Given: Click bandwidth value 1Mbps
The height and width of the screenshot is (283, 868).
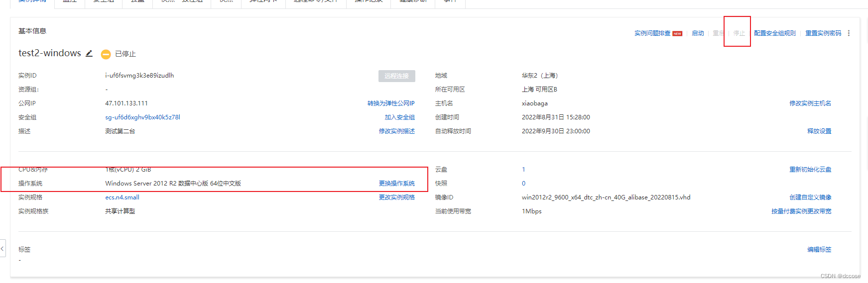Looking at the screenshot, I should 531,211.
